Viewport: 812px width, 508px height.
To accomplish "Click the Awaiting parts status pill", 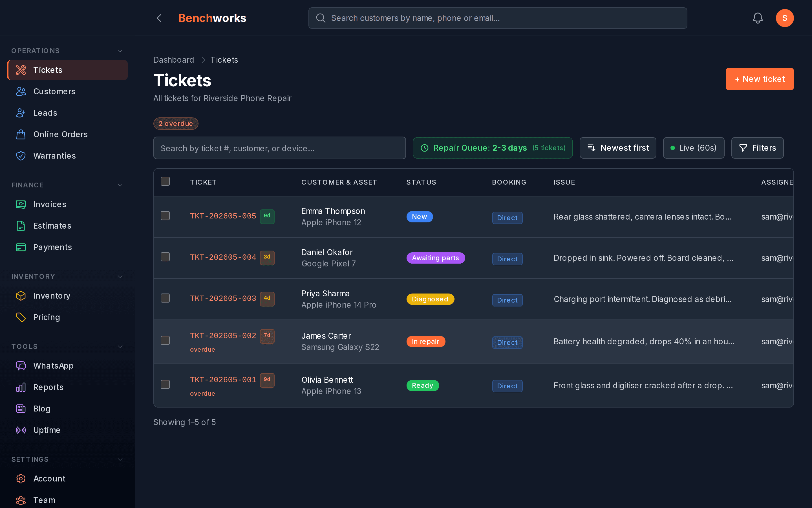I will tap(436, 258).
